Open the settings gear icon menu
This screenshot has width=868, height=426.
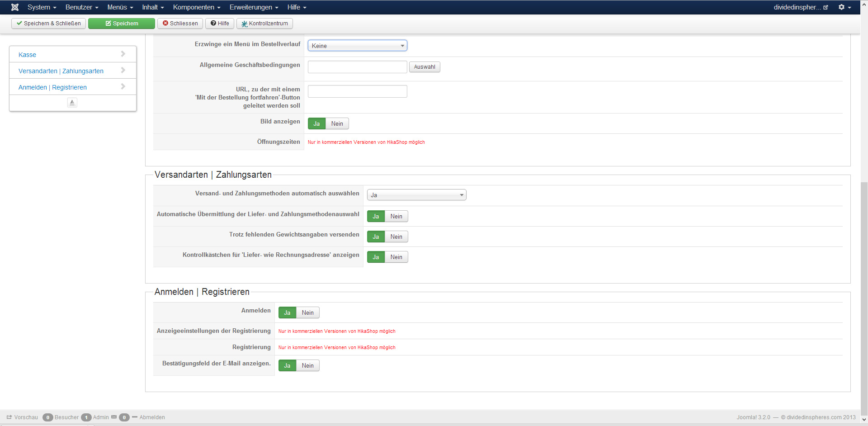[844, 7]
